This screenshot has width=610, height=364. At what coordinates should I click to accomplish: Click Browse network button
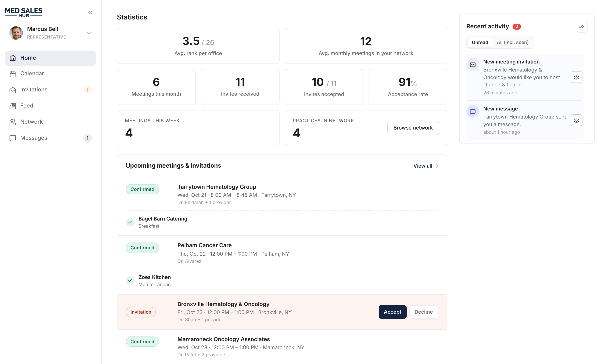(x=413, y=128)
